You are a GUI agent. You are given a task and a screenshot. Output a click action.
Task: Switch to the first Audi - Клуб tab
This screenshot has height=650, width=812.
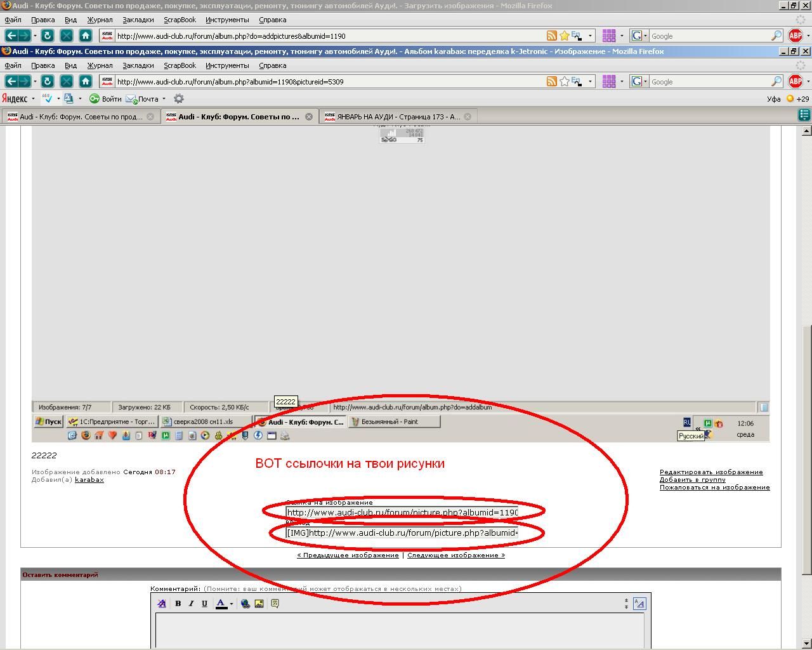[81, 117]
